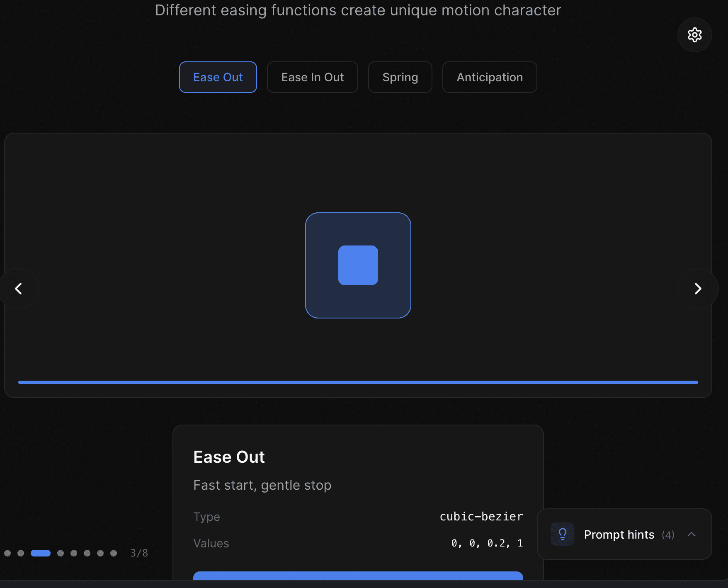Image resolution: width=728 pixels, height=588 pixels.
Task: Jump to first slide via pagination dot
Action: [7, 553]
